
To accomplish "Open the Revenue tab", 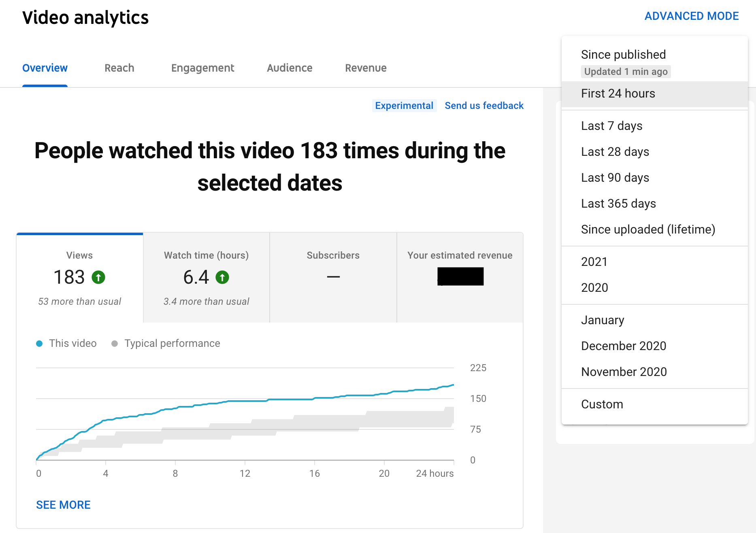I will click(x=366, y=68).
